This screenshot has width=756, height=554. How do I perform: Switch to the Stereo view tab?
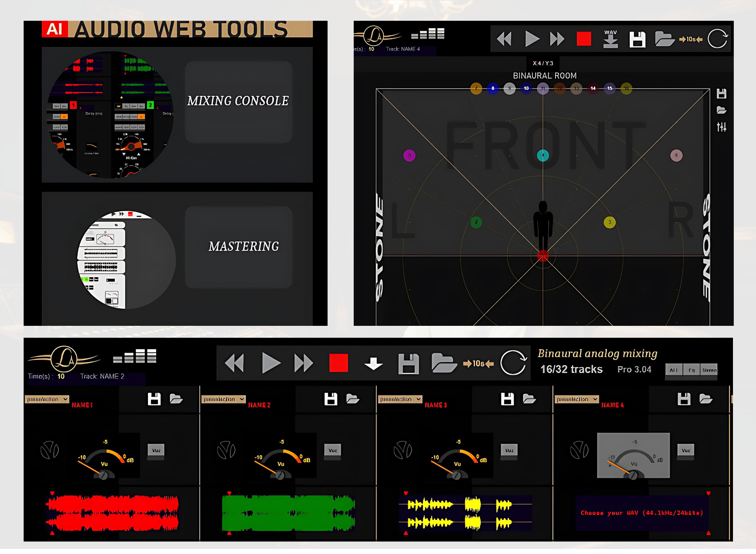coord(709,370)
